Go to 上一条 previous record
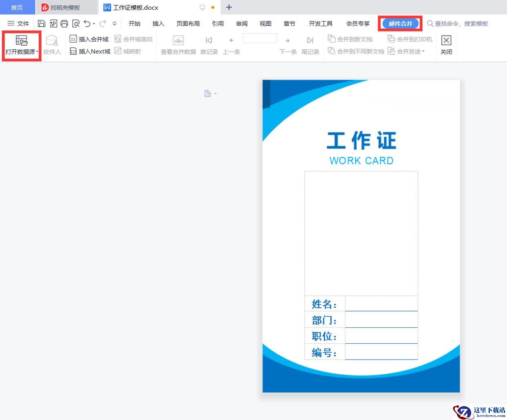The height and width of the screenshot is (420, 507). click(231, 45)
